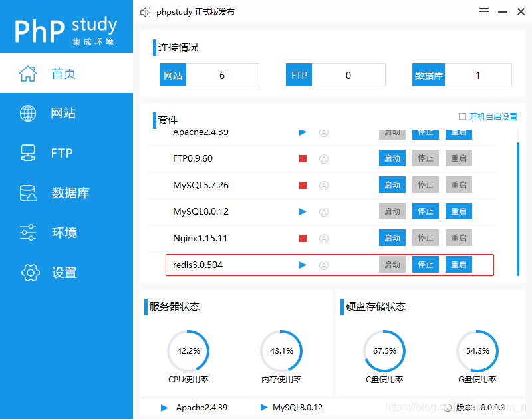
Task: Open the hamburger menu icon
Action: [x=484, y=12]
